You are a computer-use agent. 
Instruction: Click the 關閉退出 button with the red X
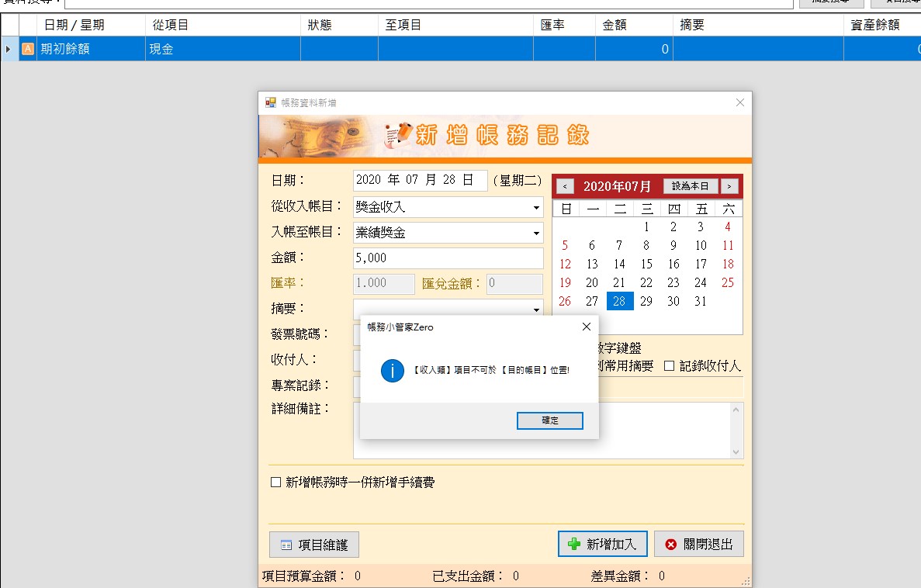click(698, 545)
